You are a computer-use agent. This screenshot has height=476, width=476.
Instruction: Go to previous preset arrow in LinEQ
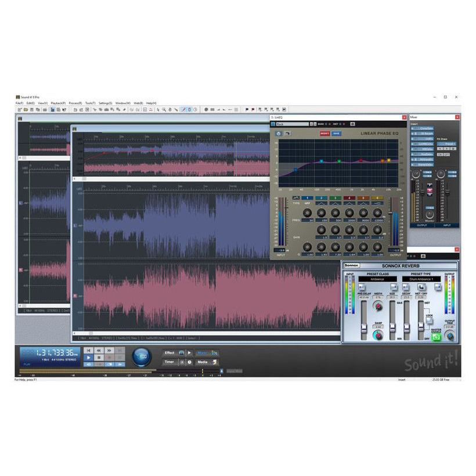(x=311, y=124)
